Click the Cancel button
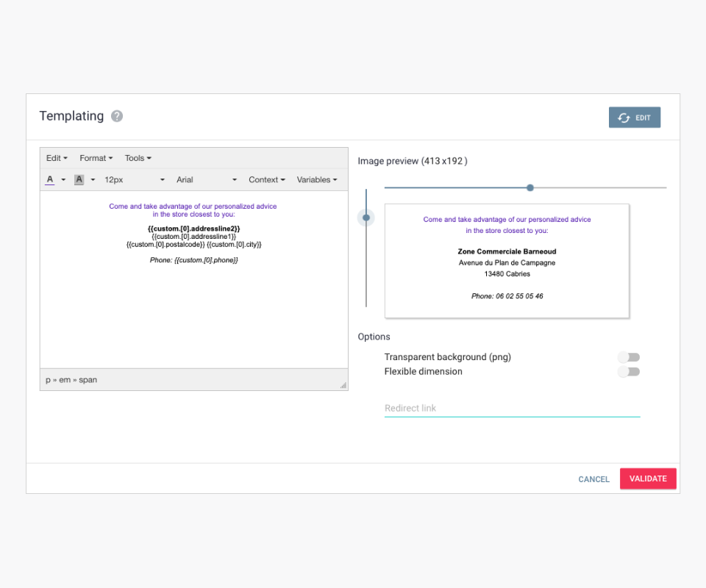706x588 pixels. click(593, 479)
